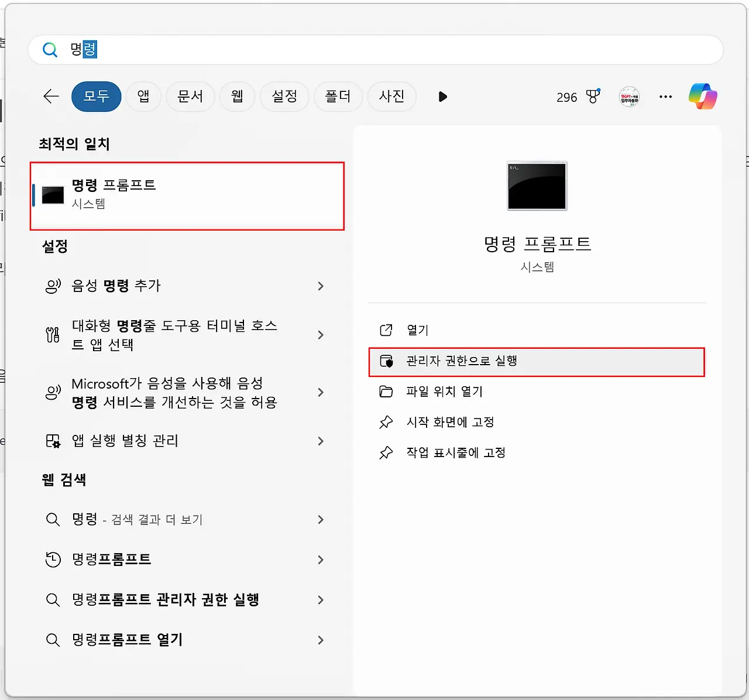This screenshot has width=749, height=700.
Task: Click the back arrow in the search window
Action: point(51,97)
